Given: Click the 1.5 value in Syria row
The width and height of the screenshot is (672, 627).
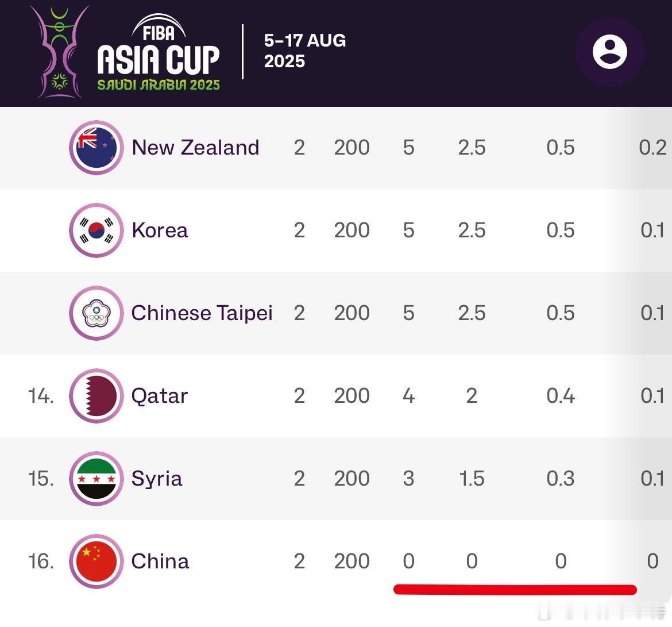Looking at the screenshot, I should point(472,479).
